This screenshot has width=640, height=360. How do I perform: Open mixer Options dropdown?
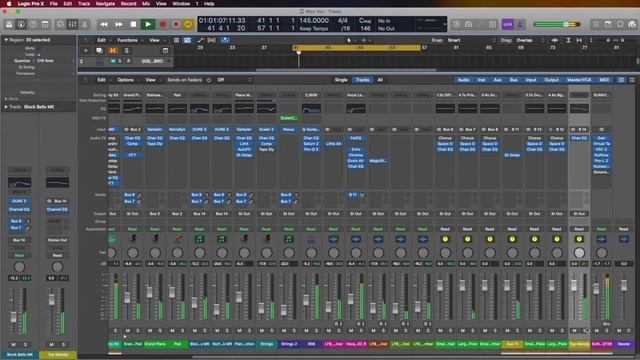pyautogui.click(x=128, y=80)
